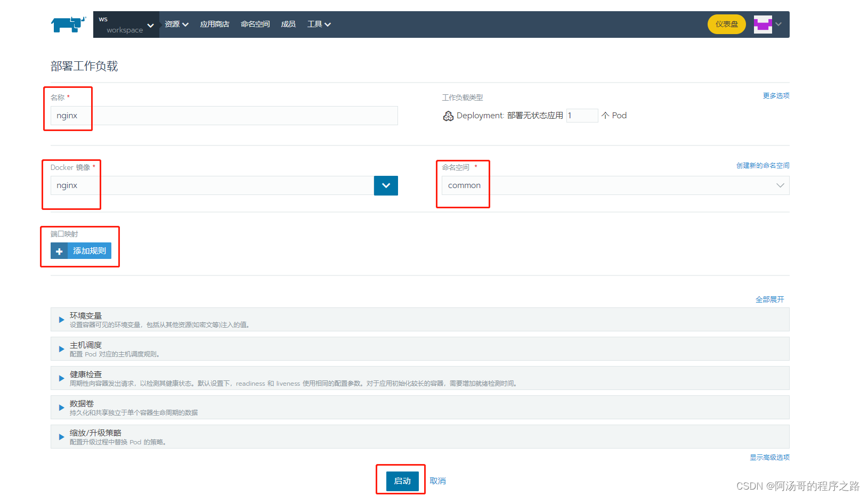This screenshot has width=868, height=496.
Task: Focus the Docker 镜像 input field
Action: tap(213, 185)
